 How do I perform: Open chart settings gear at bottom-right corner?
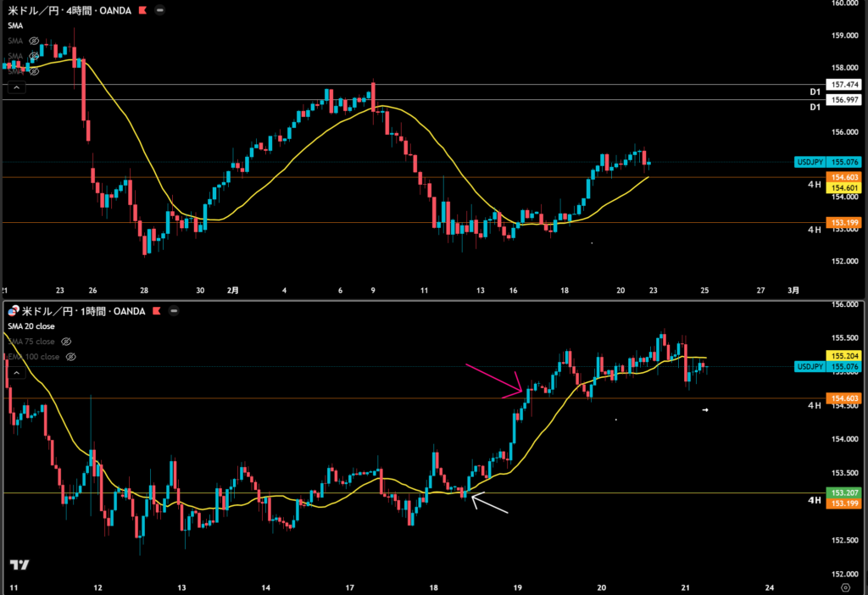(x=844, y=587)
